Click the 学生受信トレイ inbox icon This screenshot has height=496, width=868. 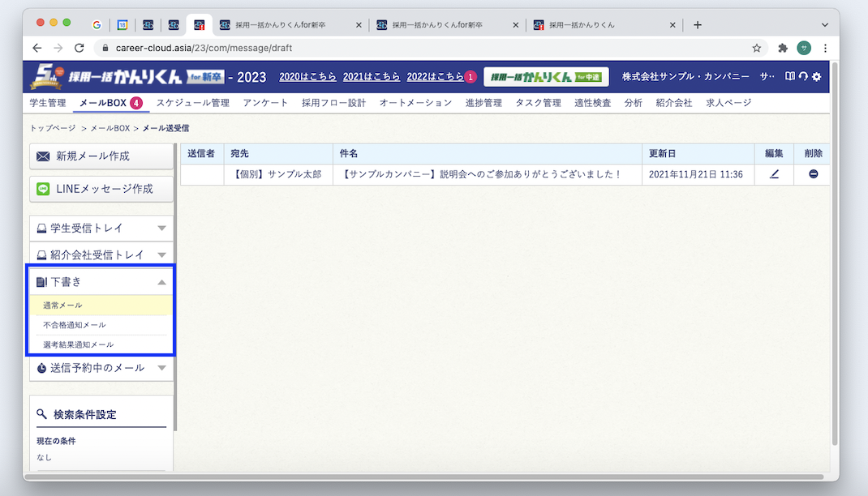42,229
